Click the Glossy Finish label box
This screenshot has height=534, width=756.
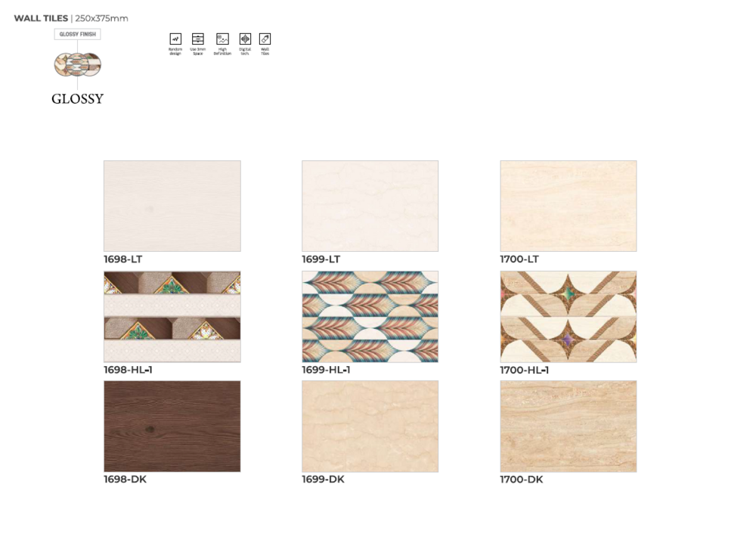point(78,34)
